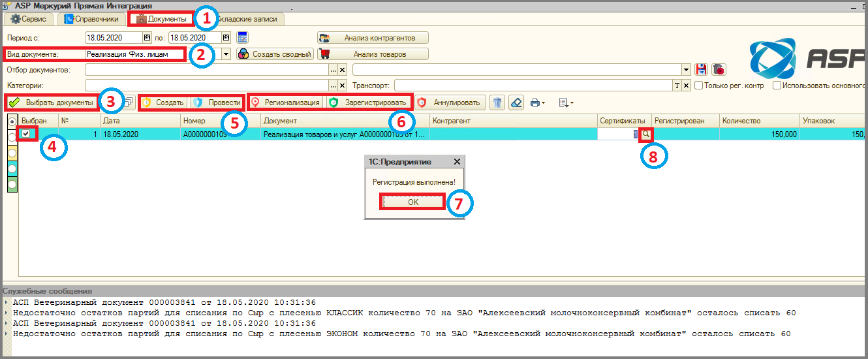Click the Контрагент column header
868x359 pixels.
514,121
